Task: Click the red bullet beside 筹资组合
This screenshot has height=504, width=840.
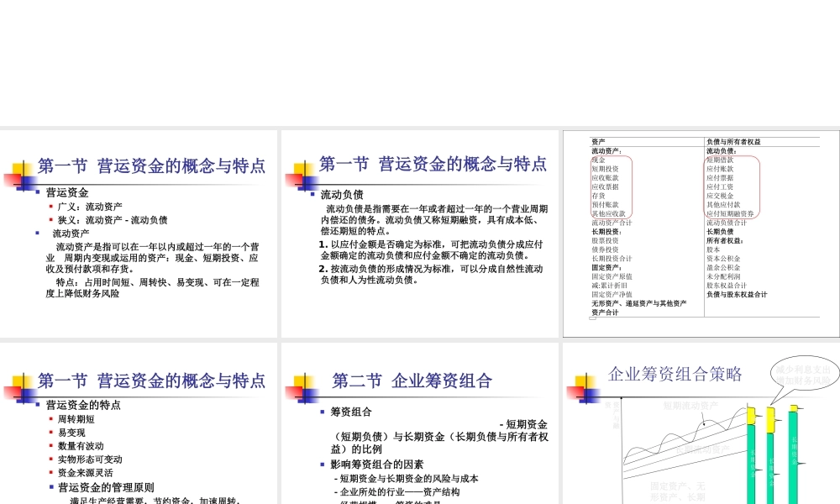Action: (322, 412)
